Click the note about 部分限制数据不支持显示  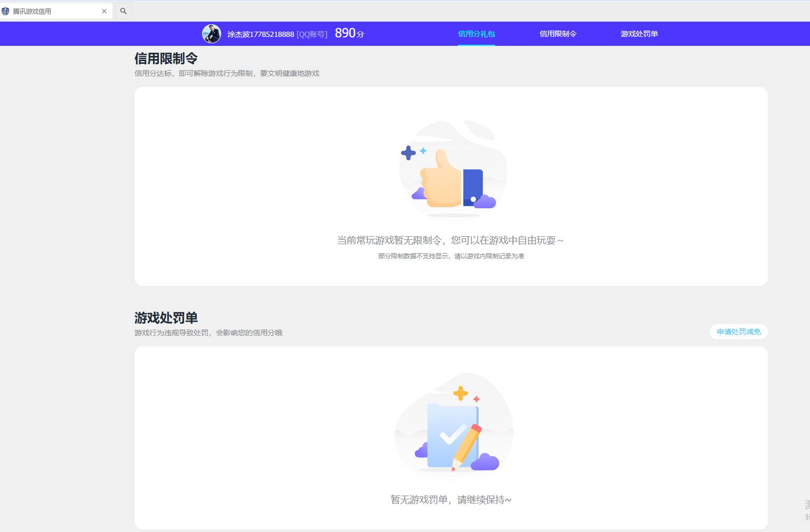tap(451, 256)
